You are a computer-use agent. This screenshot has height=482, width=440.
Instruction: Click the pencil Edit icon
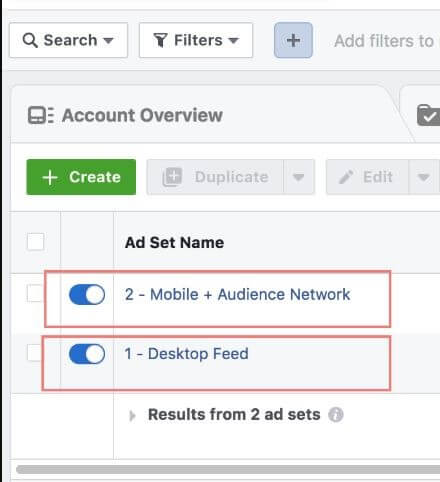click(346, 177)
